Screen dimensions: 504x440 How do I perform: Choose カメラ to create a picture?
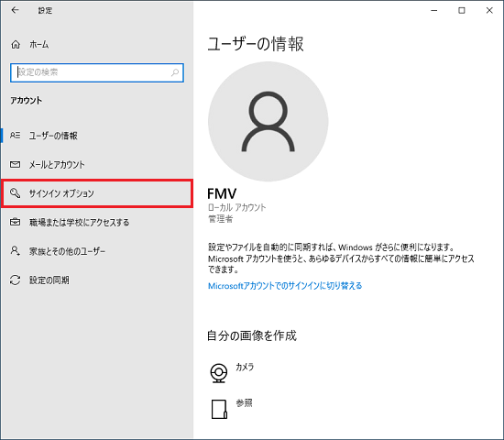click(x=245, y=367)
